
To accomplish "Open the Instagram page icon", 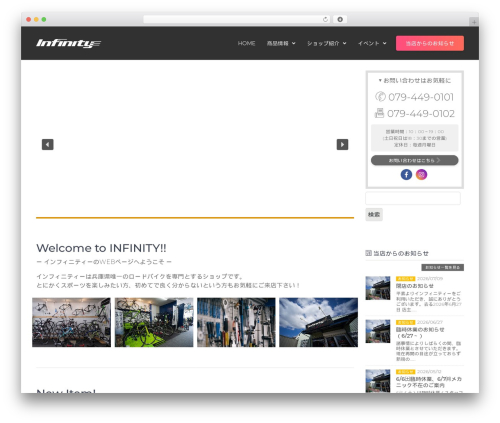I will (x=421, y=174).
